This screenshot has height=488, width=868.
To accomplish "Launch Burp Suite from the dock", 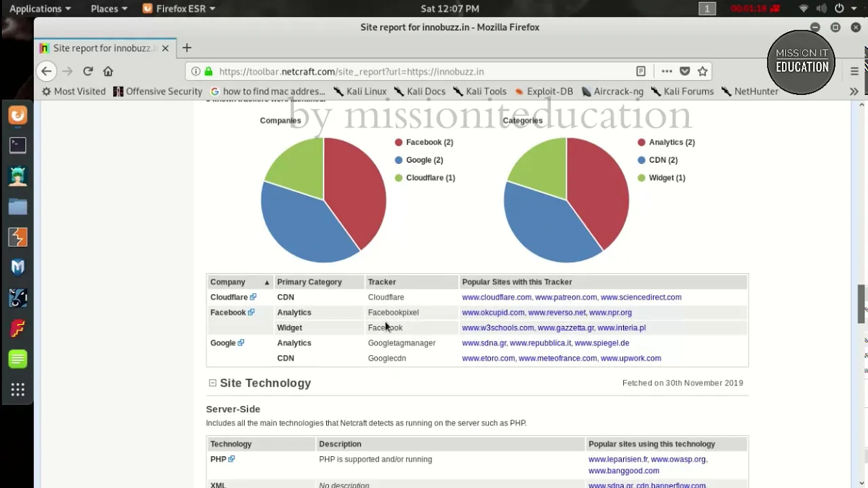I will 18,237.
